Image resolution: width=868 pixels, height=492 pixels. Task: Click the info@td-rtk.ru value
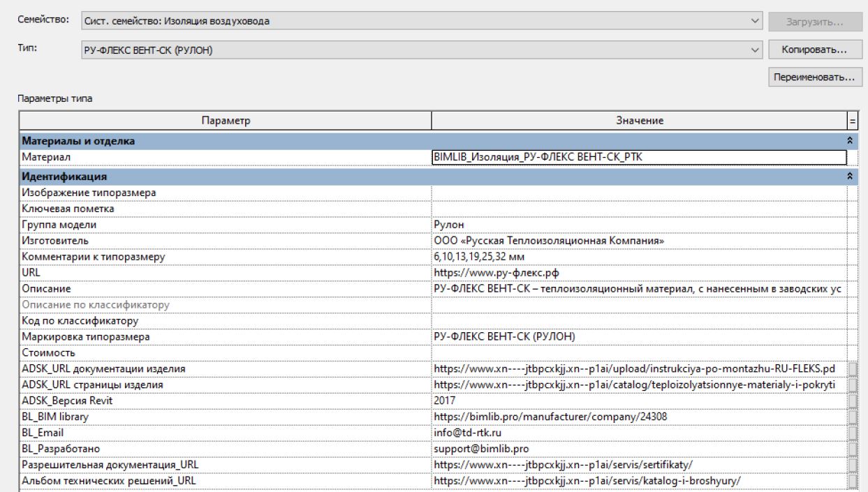coord(467,434)
